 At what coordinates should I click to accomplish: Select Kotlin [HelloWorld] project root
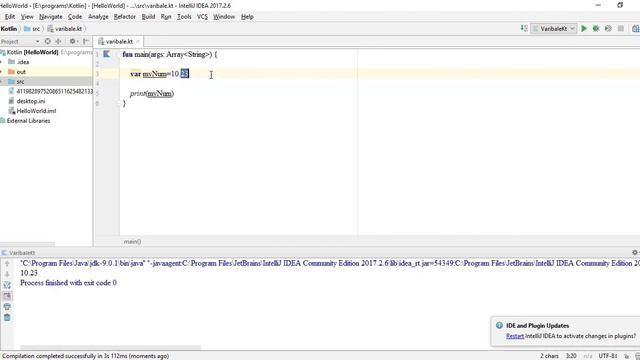click(x=33, y=52)
